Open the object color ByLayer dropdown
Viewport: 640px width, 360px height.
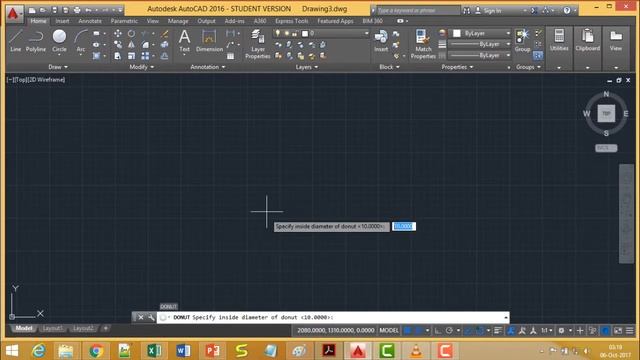482,33
